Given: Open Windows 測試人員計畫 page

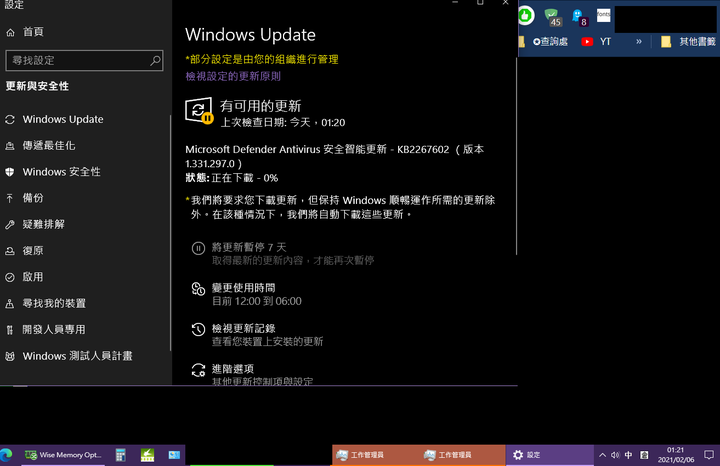Looking at the screenshot, I should coord(77,356).
